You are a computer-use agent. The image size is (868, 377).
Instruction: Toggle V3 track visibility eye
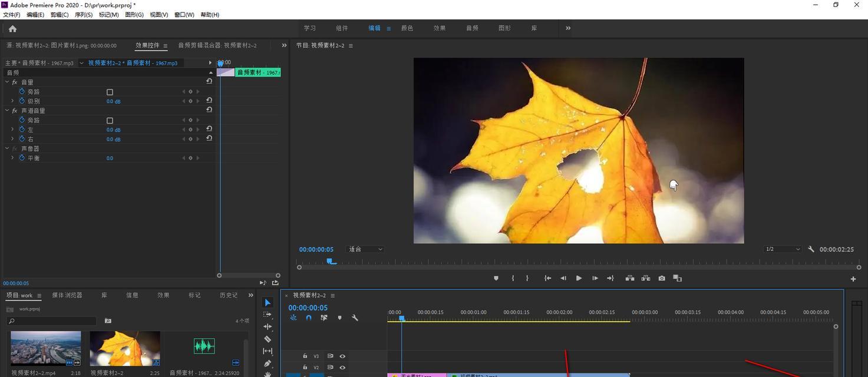[342, 356]
